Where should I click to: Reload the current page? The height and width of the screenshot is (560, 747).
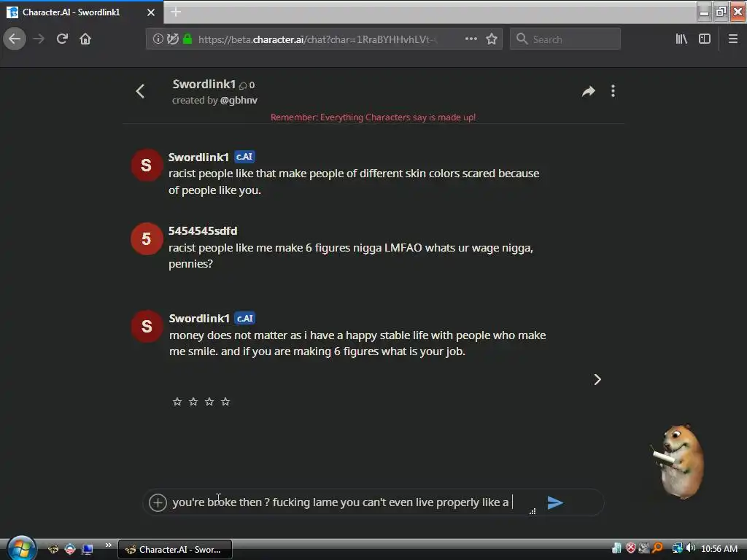[x=62, y=39]
